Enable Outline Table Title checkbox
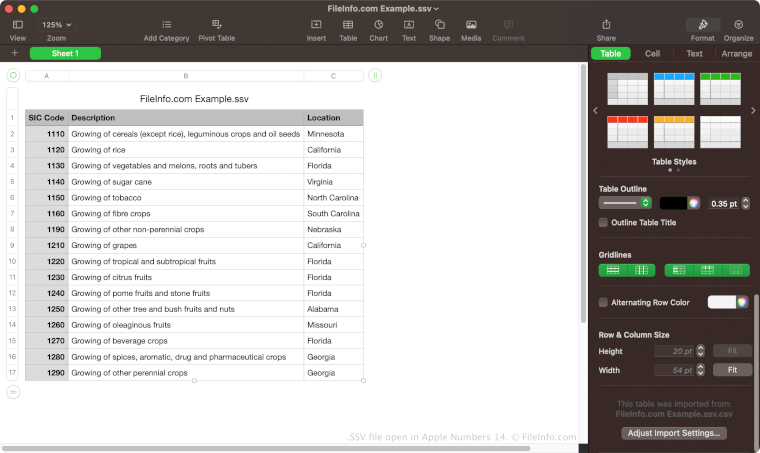 603,222
